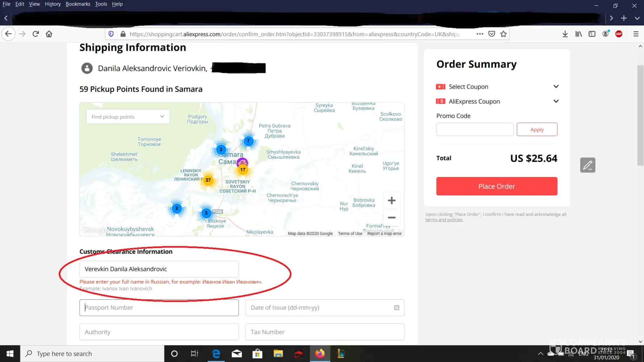This screenshot has width=644, height=362.
Task: Open the Firefox account icon
Action: click(x=606, y=34)
